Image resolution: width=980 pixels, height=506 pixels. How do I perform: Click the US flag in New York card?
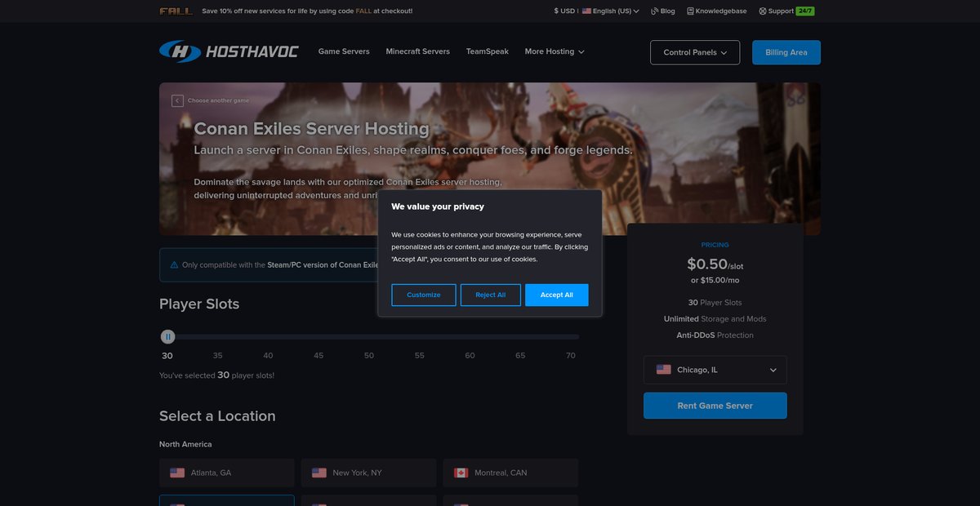pyautogui.click(x=319, y=473)
